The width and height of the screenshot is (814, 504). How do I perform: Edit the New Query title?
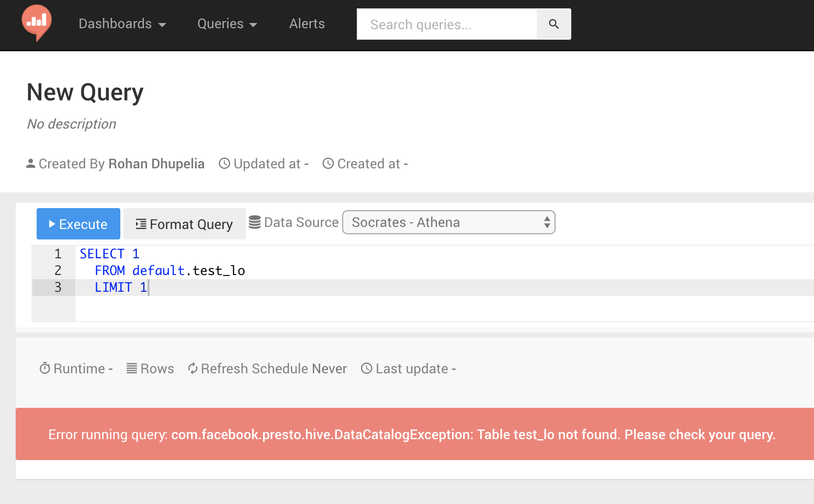(x=85, y=93)
